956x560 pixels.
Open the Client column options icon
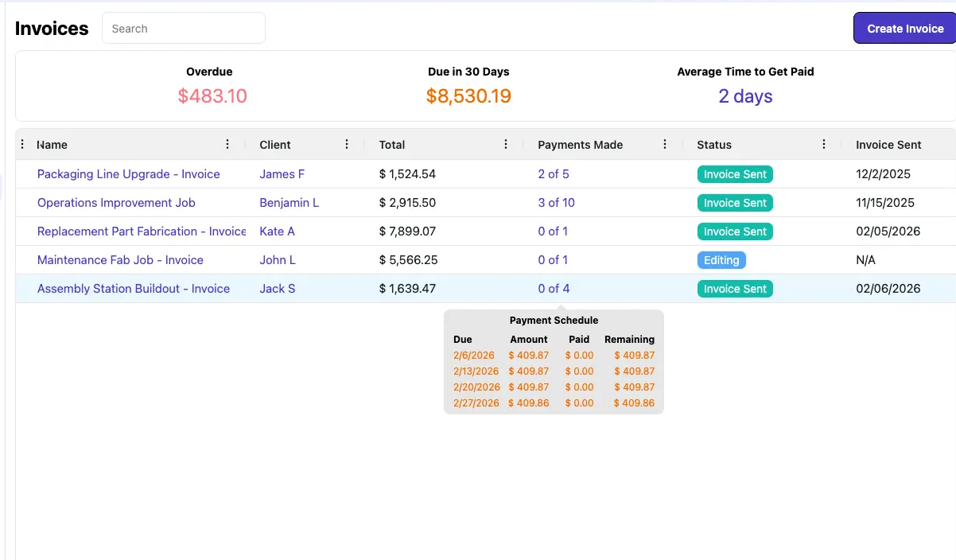click(x=347, y=144)
